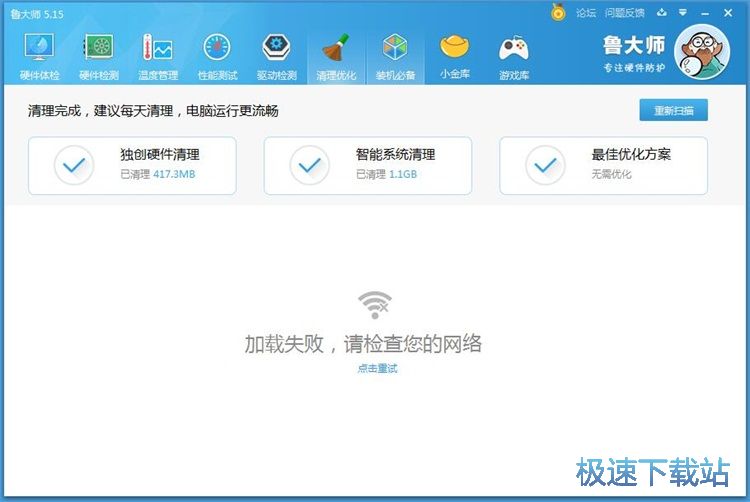750x502 pixels.
Task: Open the 温度管理 temperature management tab
Action: [158, 57]
